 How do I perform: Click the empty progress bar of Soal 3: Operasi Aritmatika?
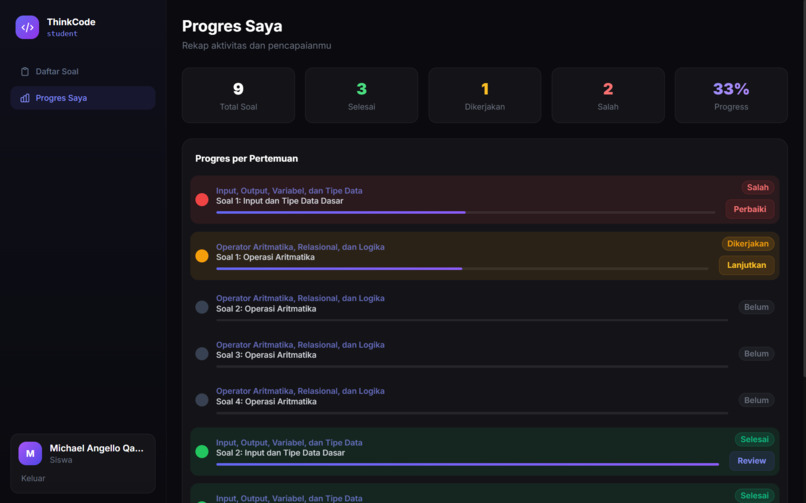pos(472,366)
